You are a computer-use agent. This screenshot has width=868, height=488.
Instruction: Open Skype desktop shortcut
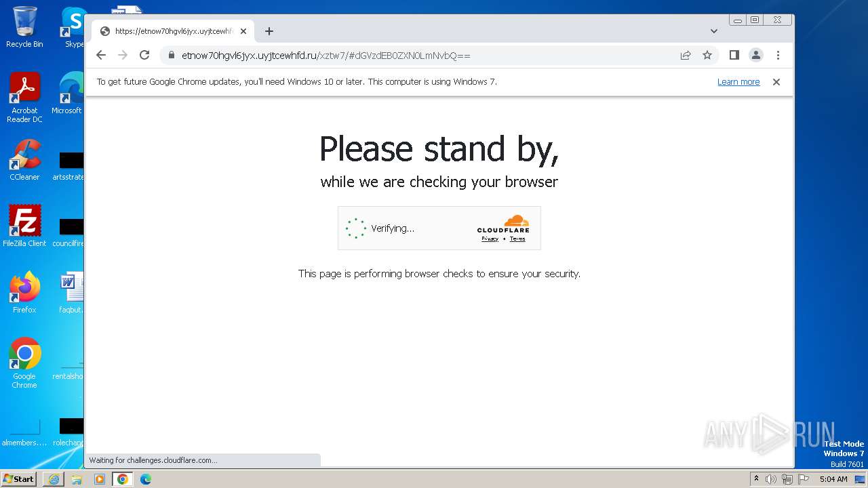[73, 27]
